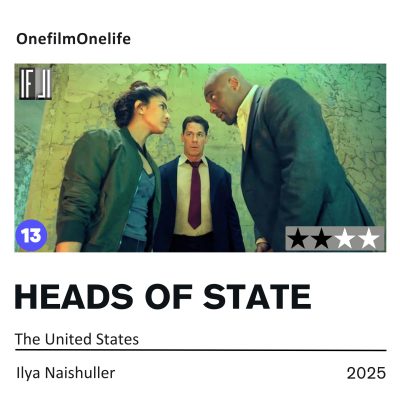Screen dimensions: 400x400
Task: Click the horizontal divider under country name
Action: click(201, 350)
